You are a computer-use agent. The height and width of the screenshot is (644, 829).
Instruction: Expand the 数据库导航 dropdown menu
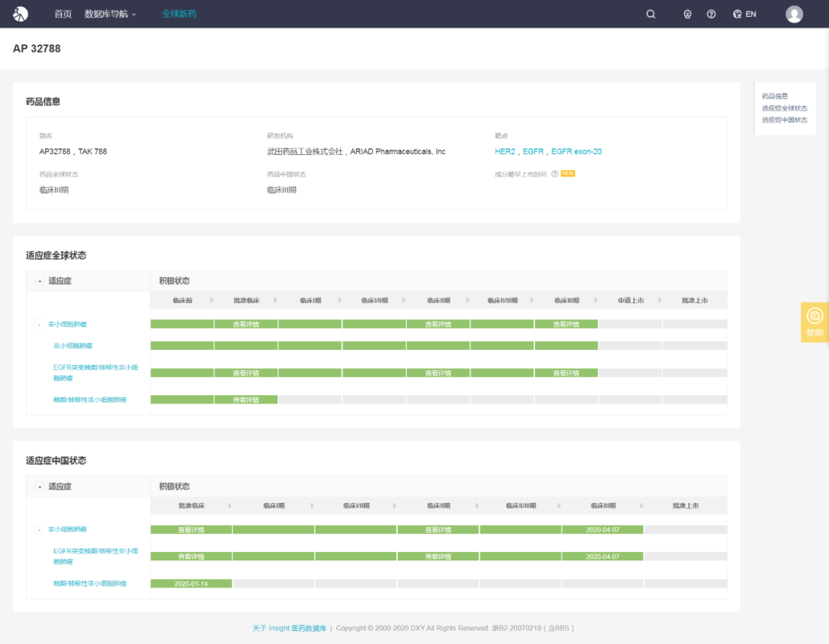[110, 14]
